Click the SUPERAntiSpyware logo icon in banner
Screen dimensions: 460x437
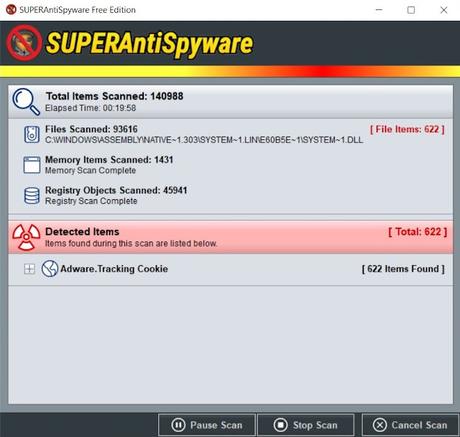click(24, 43)
